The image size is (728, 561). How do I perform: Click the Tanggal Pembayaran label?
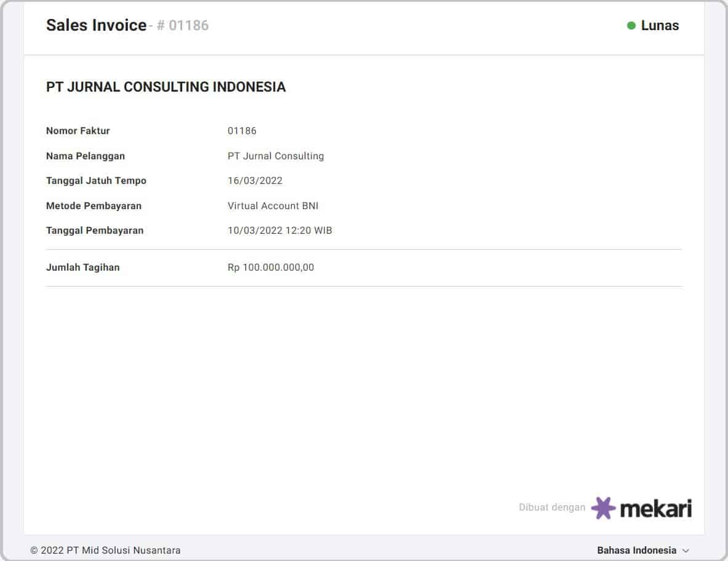pyautogui.click(x=95, y=231)
